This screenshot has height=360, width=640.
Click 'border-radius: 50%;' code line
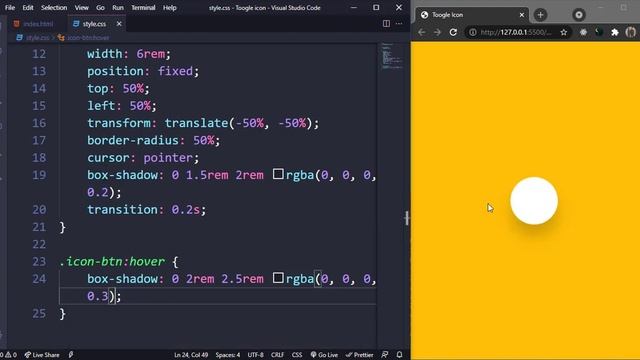pos(153,141)
